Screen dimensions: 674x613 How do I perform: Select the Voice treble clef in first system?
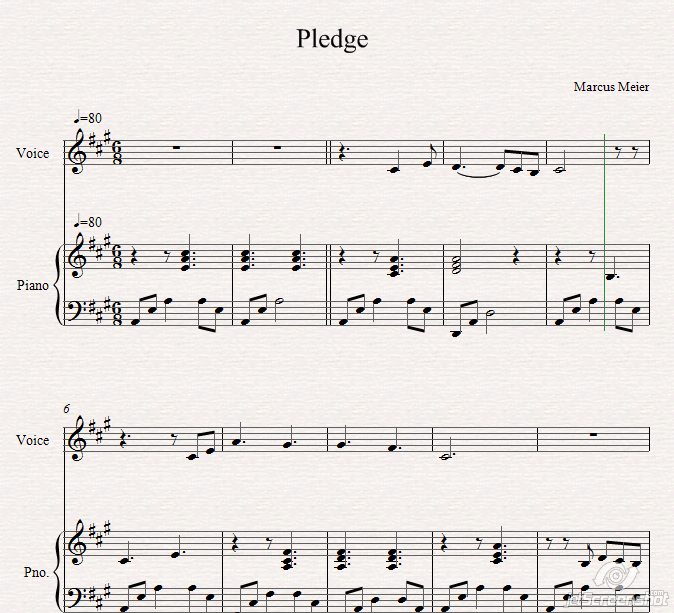point(78,151)
